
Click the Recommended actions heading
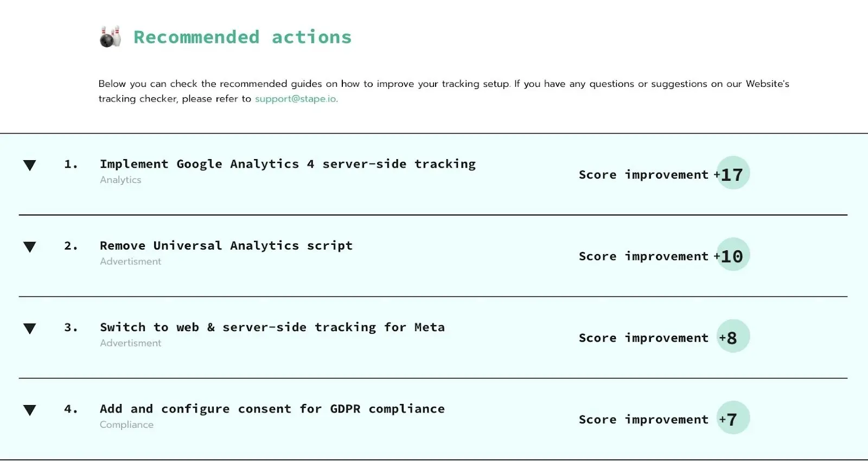pyautogui.click(x=242, y=37)
